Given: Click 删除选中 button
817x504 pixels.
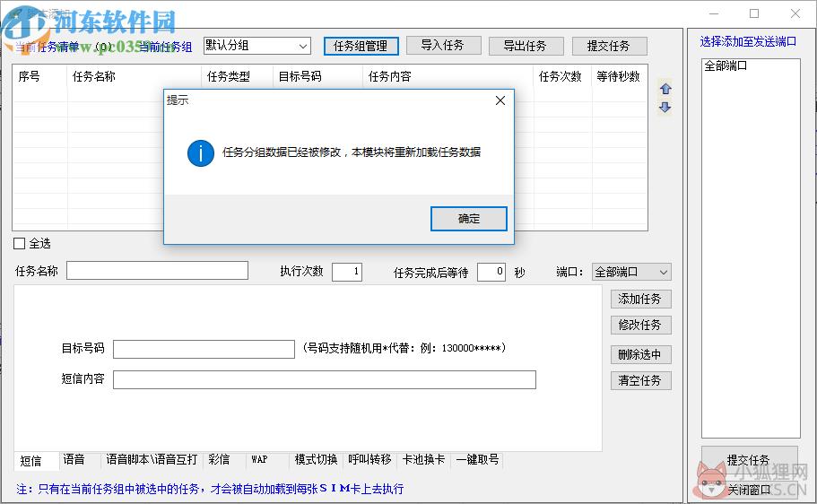Looking at the screenshot, I should [641, 355].
